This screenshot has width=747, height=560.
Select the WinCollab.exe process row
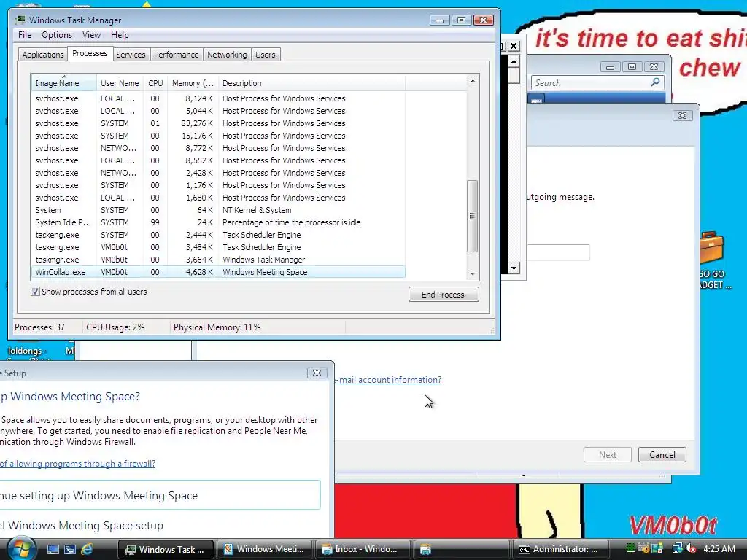(x=218, y=272)
